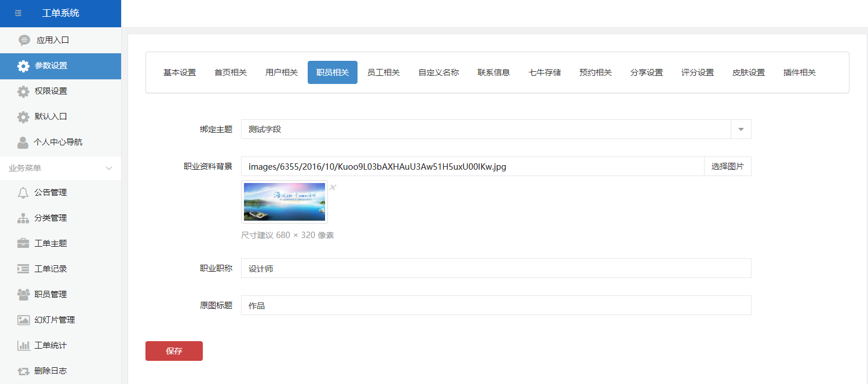This screenshot has width=868, height=384.
Task: Click the 参数设置 gear icon
Action: (23, 66)
